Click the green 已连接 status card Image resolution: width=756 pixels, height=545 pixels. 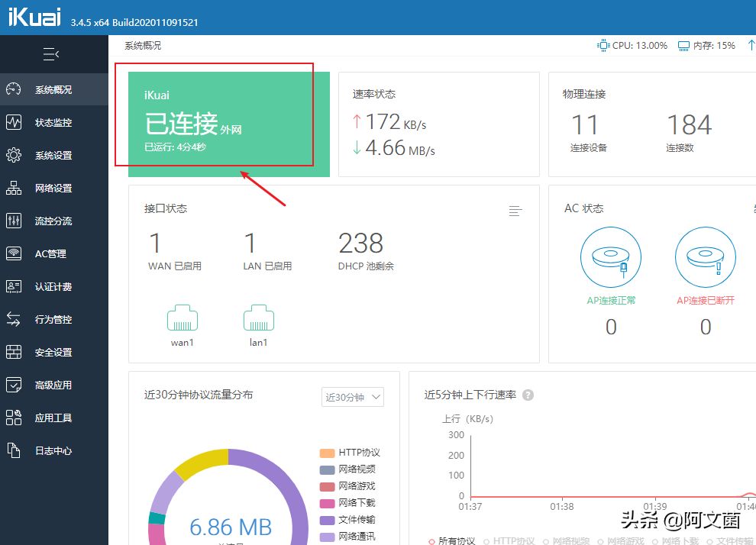[x=229, y=124]
